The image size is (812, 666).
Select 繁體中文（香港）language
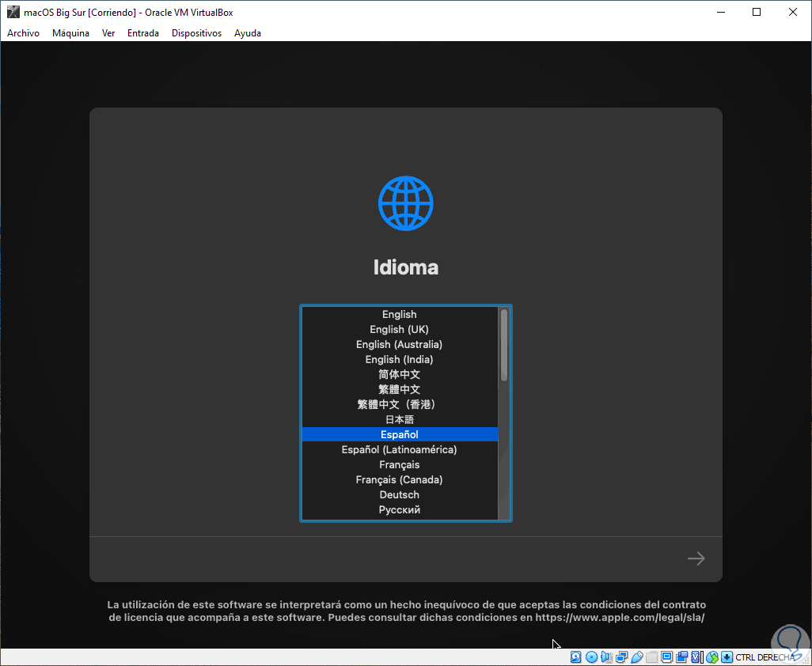(x=399, y=404)
